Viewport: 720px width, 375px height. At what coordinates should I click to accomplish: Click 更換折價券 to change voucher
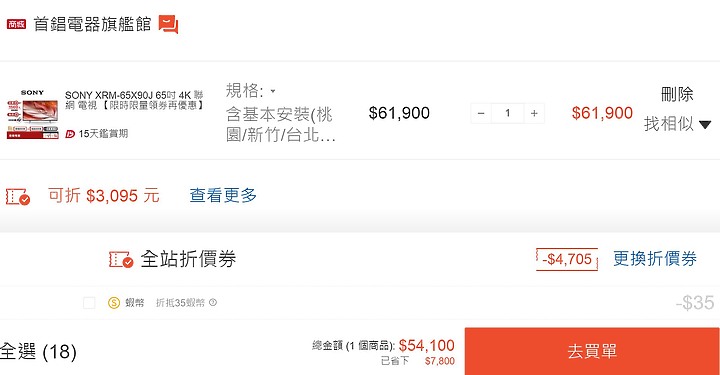655,259
